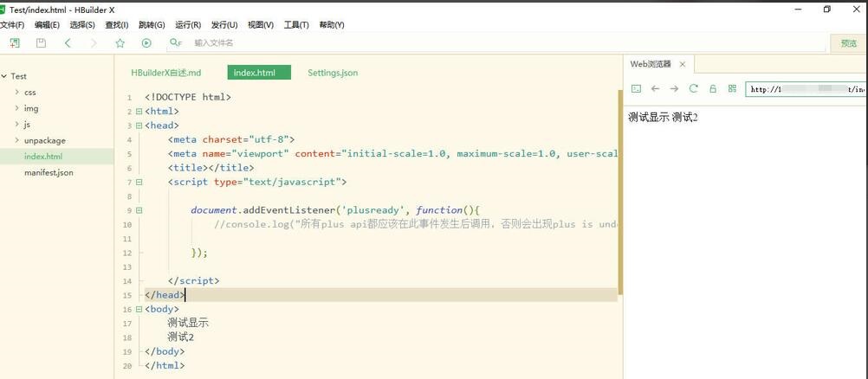The image size is (868, 379).
Task: Select the index.html editor tab
Action: [x=259, y=73]
